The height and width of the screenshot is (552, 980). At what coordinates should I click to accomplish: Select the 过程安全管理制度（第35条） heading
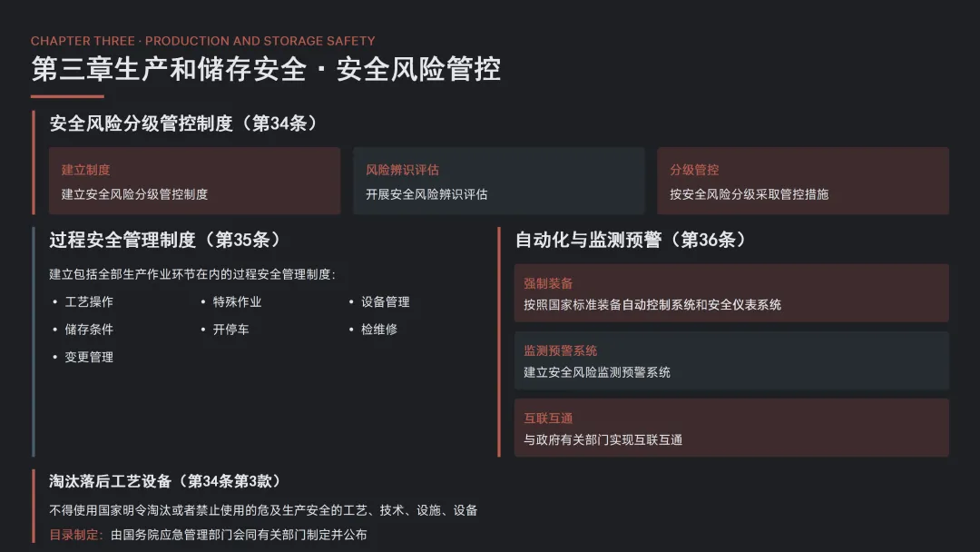click(x=165, y=240)
